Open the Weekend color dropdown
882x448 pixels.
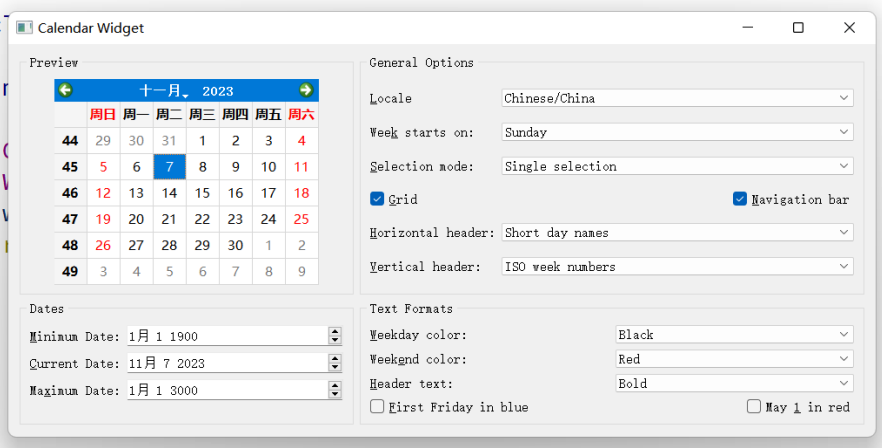click(x=735, y=359)
